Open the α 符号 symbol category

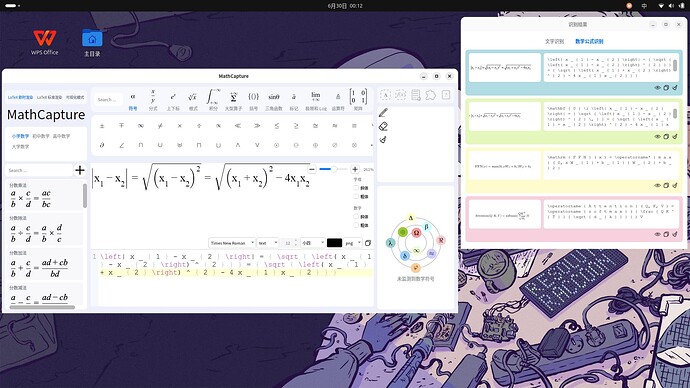pyautogui.click(x=133, y=101)
